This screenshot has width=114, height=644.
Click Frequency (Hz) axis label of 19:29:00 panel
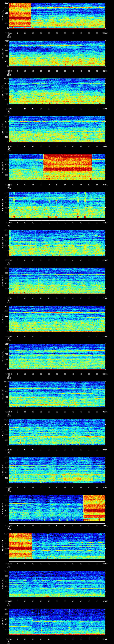(3, 16)
